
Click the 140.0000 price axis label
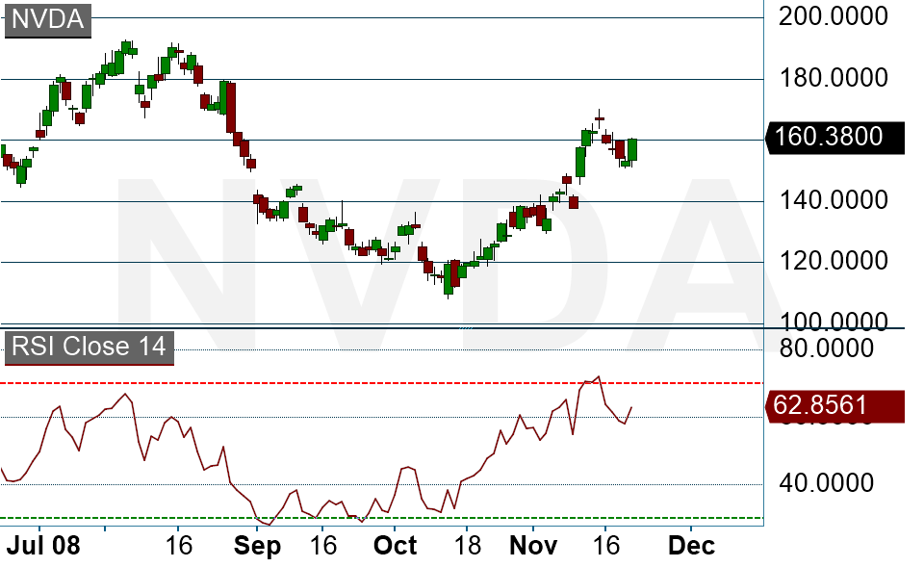click(833, 200)
